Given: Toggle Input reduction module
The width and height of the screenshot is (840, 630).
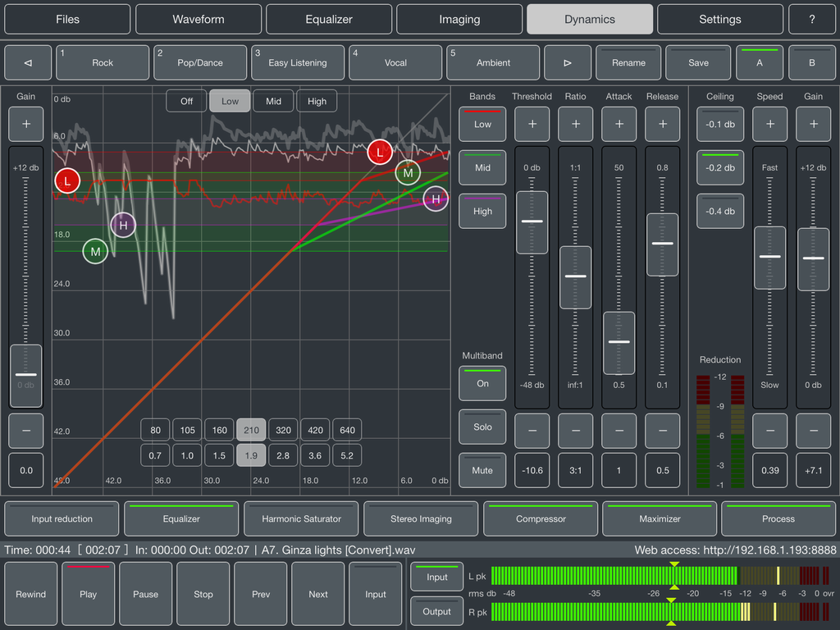Looking at the screenshot, I should point(62,518).
